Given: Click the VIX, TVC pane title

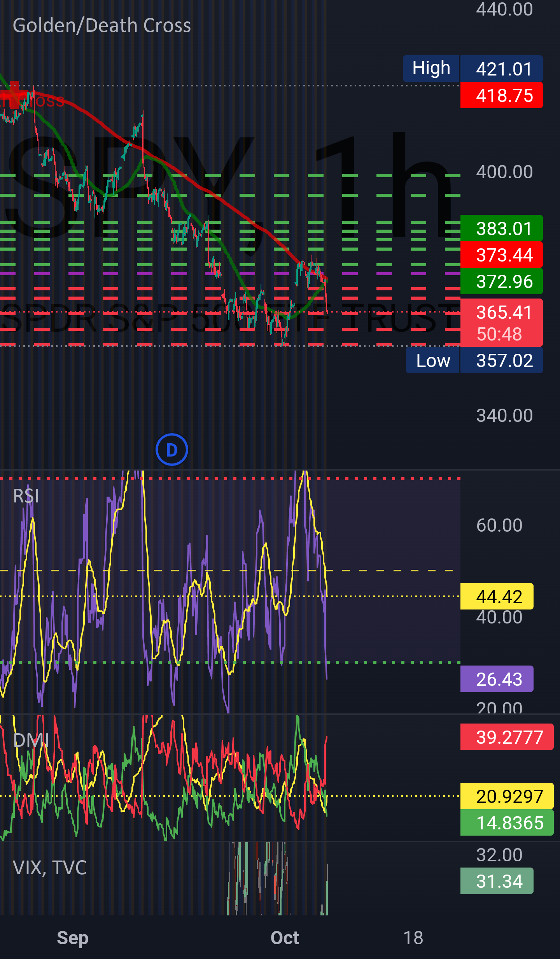Looking at the screenshot, I should click(x=50, y=868).
